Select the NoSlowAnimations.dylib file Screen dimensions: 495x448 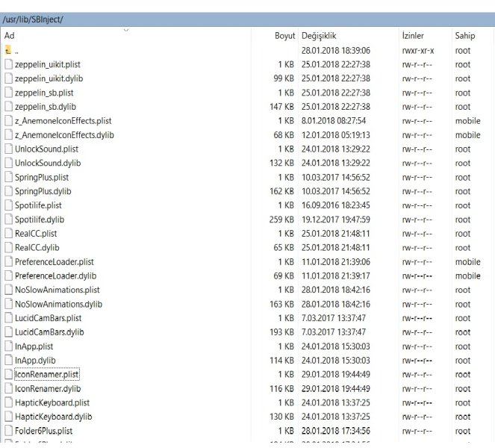pos(58,304)
